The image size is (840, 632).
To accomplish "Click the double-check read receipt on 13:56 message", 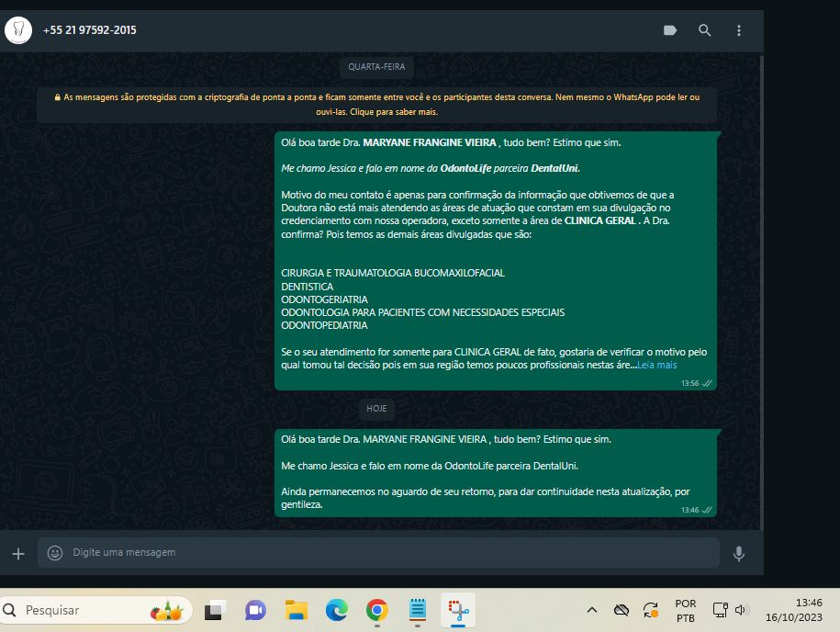I will tap(707, 383).
